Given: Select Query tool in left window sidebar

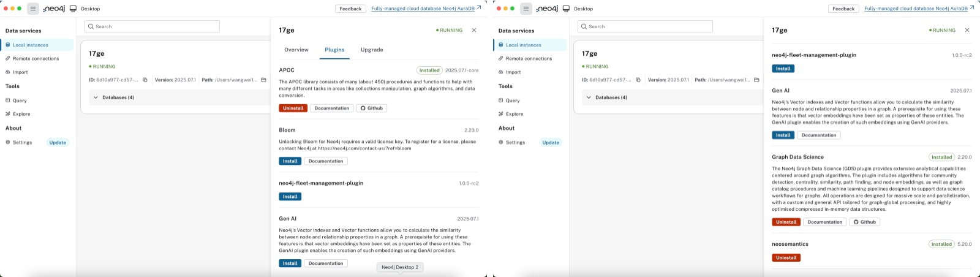Looking at the screenshot, I should (20, 101).
